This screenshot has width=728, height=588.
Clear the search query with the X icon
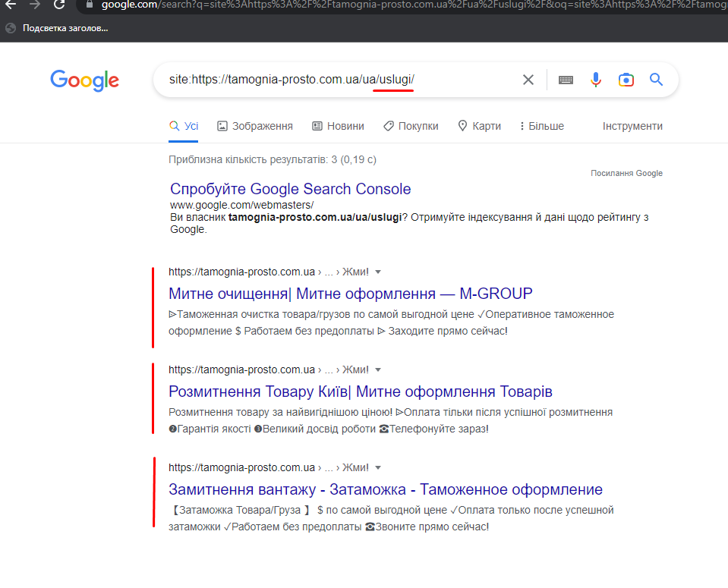pos(528,80)
